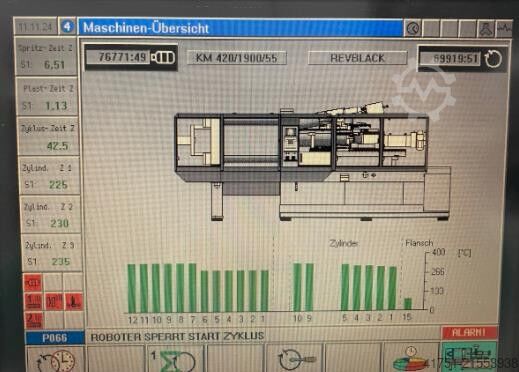Open the Spritz-Zeit 6,51 panel
Image resolution: width=519 pixels, height=372 pixels.
tap(46, 56)
